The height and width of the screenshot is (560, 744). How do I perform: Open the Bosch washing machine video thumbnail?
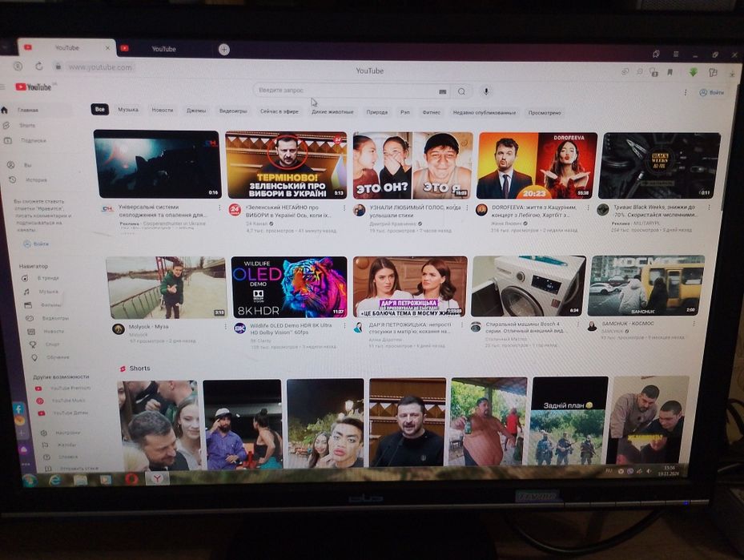[528, 286]
